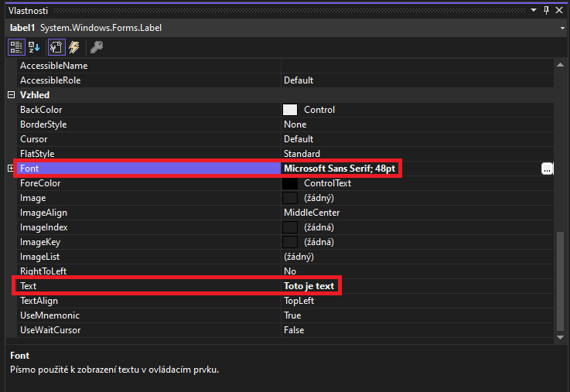Viewport: 570px width, 392px height.
Task: Click the ForeColor black color swatch
Action: pos(290,183)
